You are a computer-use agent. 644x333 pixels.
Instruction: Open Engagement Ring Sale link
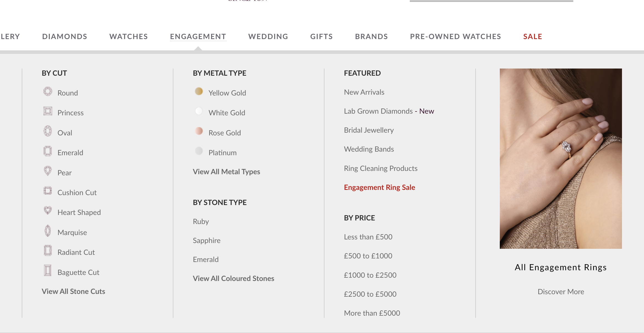point(379,187)
